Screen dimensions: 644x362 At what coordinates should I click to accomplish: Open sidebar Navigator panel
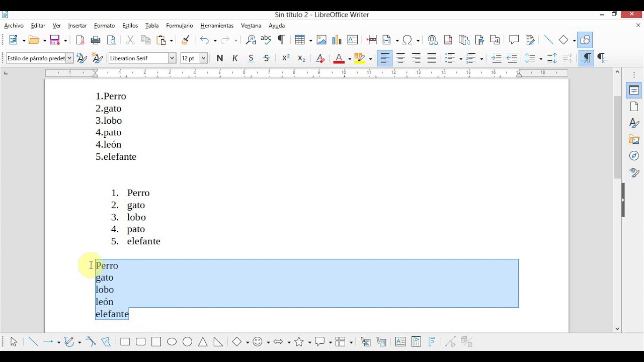click(x=634, y=156)
